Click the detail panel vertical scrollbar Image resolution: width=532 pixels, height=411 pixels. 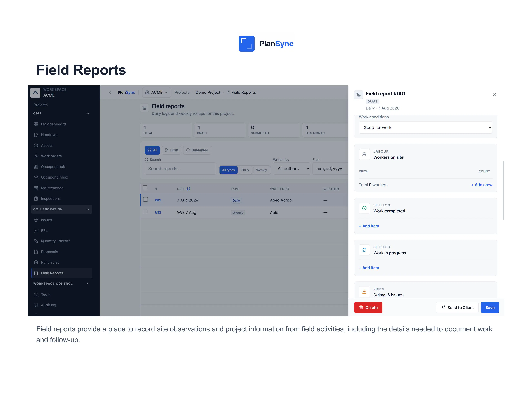tap(503, 190)
